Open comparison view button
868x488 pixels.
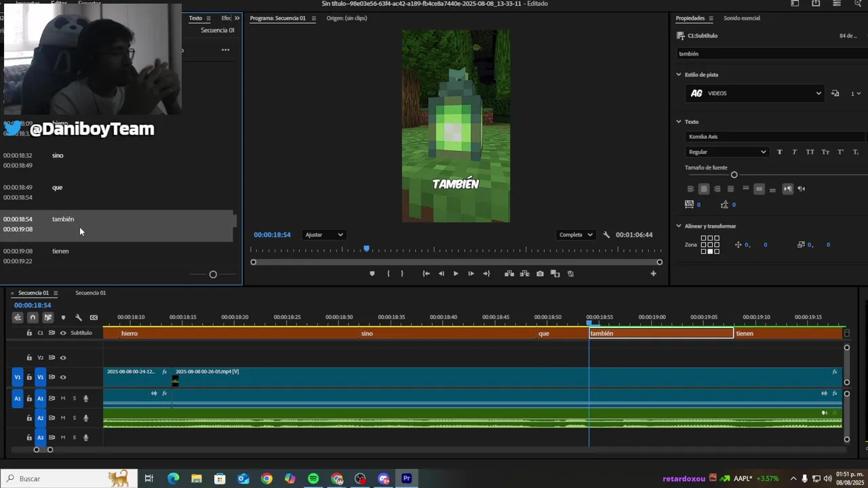[555, 274]
